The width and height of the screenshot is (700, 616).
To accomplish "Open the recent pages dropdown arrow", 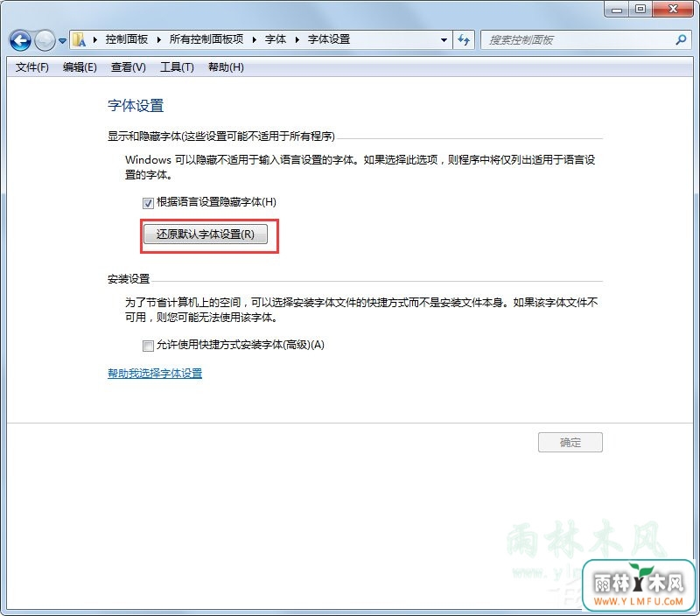I will point(62,41).
